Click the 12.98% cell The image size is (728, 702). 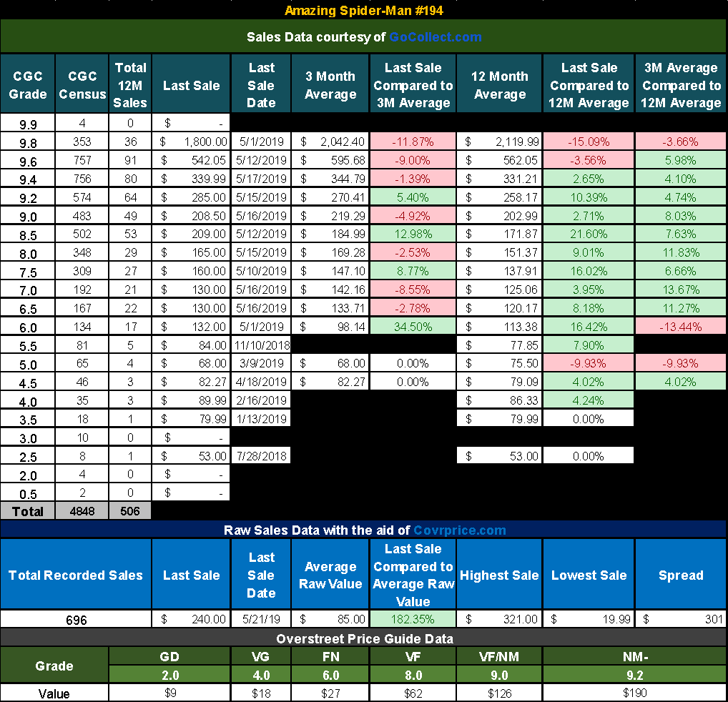click(413, 234)
